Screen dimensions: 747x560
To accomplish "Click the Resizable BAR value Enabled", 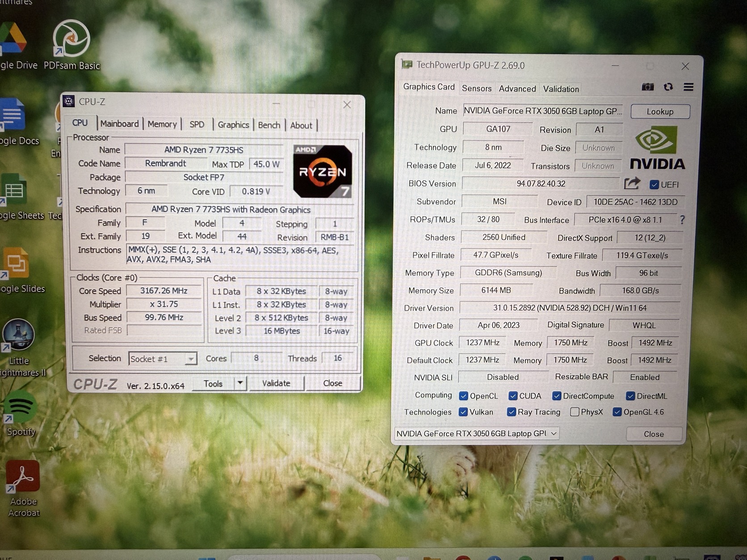I will (645, 377).
